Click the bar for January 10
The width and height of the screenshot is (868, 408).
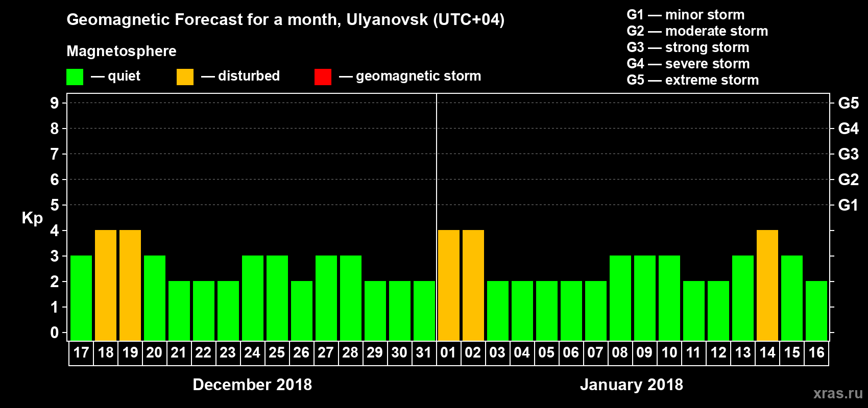[x=669, y=298]
